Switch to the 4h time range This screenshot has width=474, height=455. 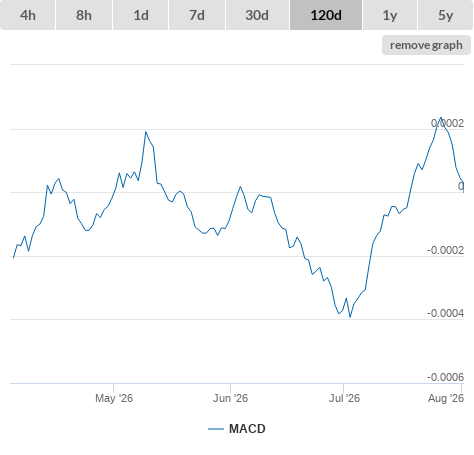pyautogui.click(x=28, y=15)
